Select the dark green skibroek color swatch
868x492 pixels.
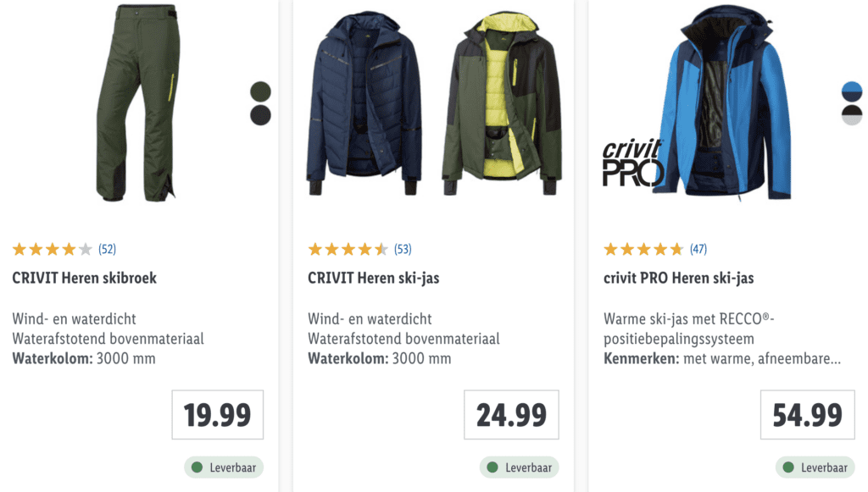(260, 91)
